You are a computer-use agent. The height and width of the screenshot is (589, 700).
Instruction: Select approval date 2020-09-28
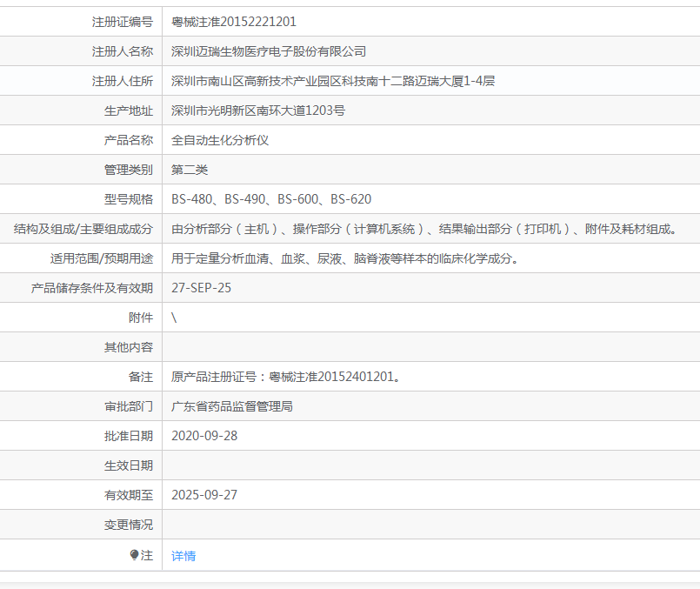204,436
